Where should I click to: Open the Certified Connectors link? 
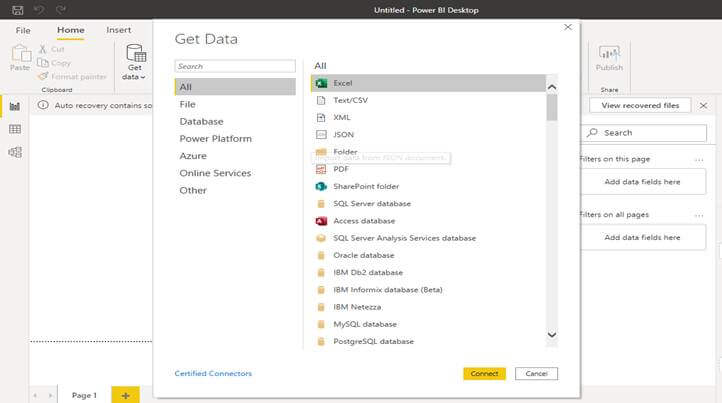pyautogui.click(x=213, y=374)
